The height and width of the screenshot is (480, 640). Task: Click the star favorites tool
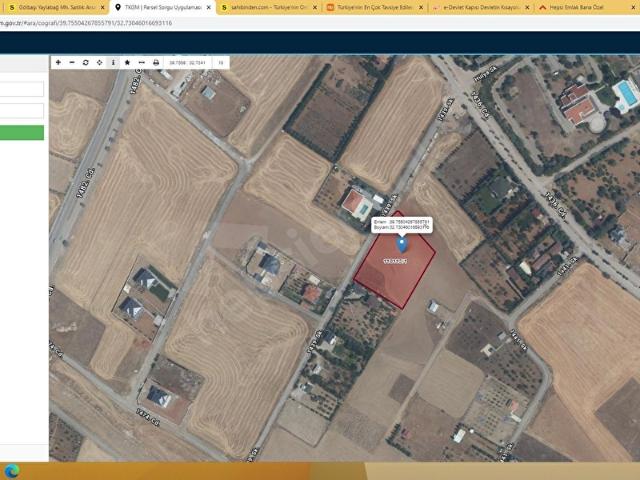tap(127, 62)
